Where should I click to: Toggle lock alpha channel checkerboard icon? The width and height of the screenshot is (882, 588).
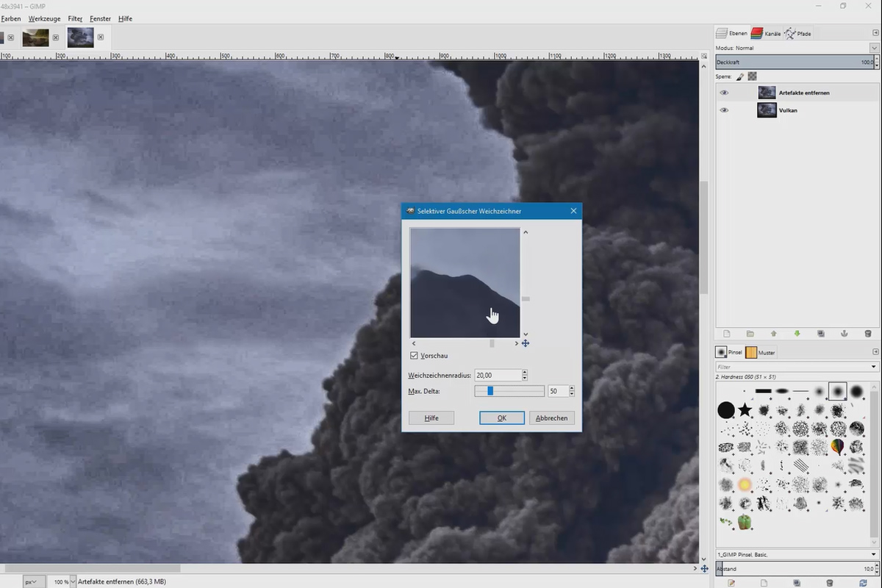pos(753,76)
